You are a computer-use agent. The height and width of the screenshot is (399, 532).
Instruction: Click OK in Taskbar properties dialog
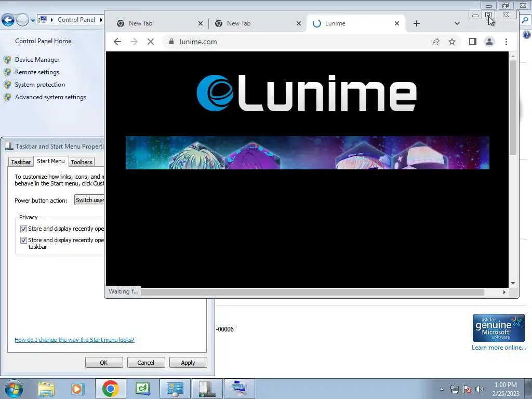[104, 363]
